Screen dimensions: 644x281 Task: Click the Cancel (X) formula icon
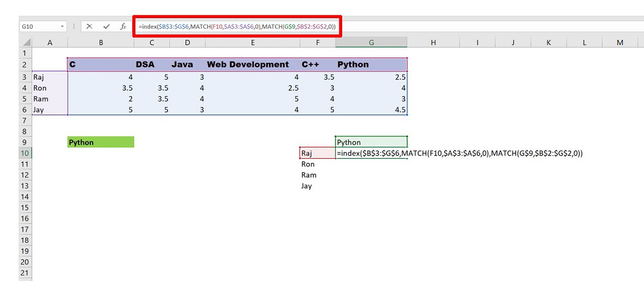[89, 26]
